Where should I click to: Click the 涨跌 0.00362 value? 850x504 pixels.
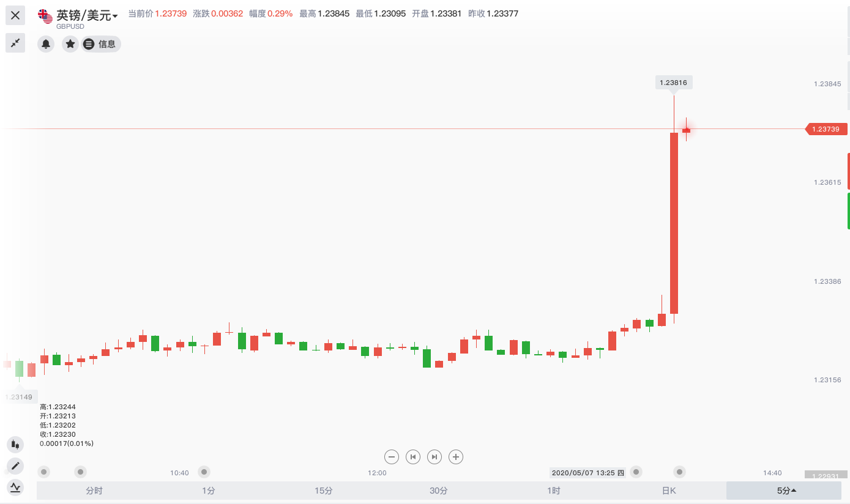click(x=227, y=13)
